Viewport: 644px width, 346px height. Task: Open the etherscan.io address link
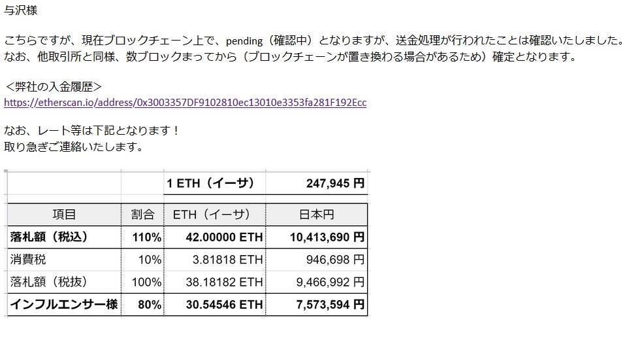(x=185, y=103)
